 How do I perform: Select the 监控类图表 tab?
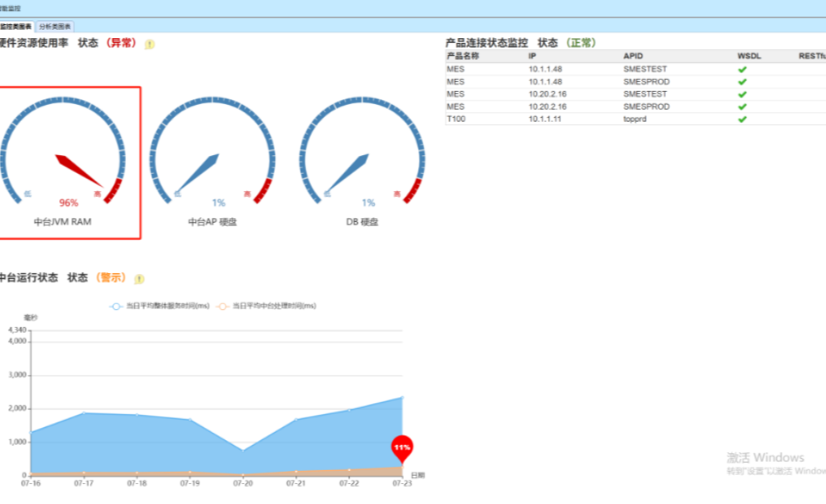click(16, 26)
